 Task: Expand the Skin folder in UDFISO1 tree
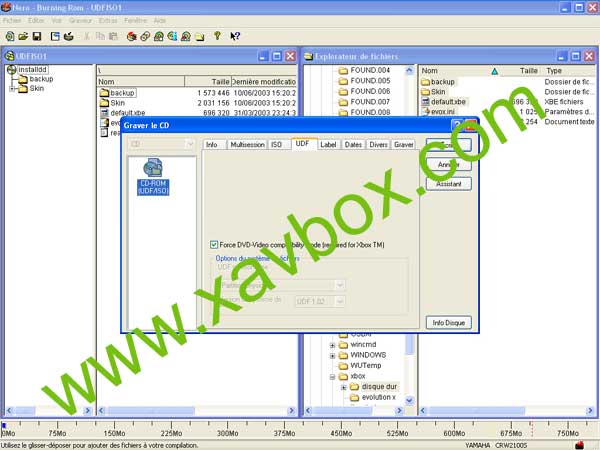[12, 89]
